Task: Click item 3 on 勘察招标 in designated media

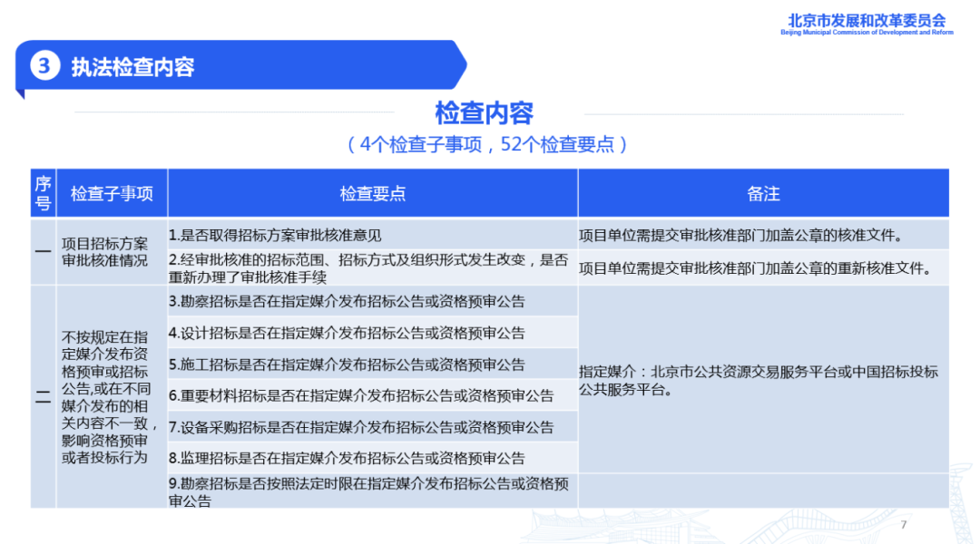Action: pyautogui.click(x=347, y=301)
